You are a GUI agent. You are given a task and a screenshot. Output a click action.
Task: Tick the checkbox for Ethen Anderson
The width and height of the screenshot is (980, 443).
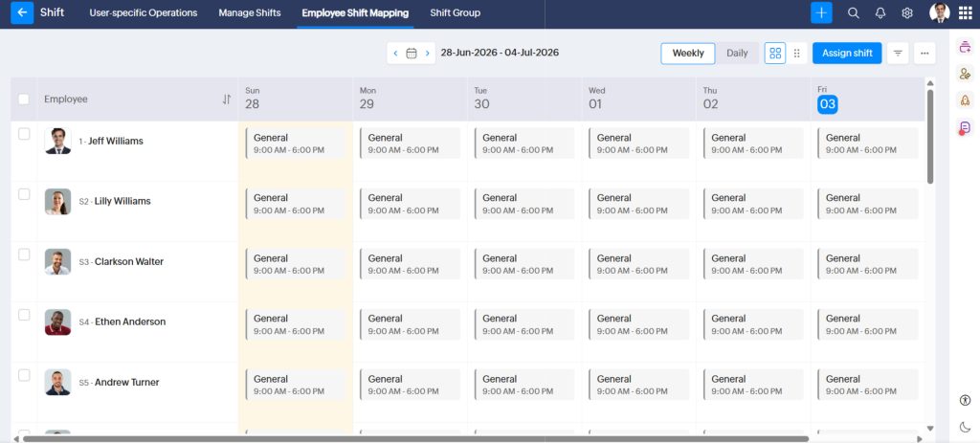pos(24,315)
